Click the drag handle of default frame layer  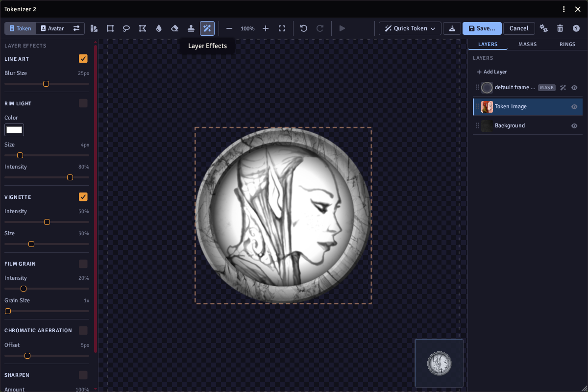[477, 88]
